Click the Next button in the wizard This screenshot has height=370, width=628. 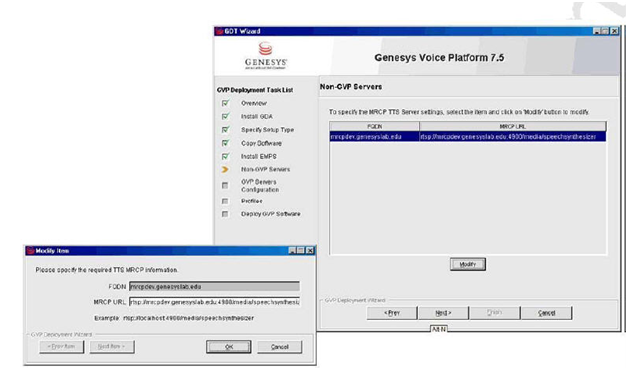(443, 313)
